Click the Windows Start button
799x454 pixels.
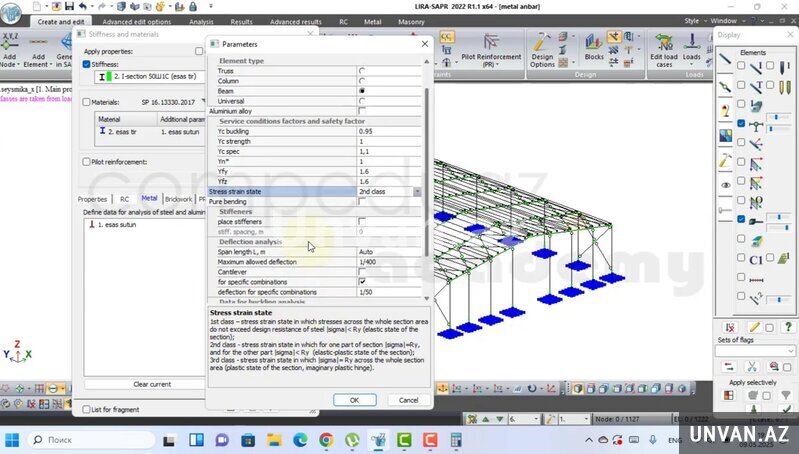point(12,439)
